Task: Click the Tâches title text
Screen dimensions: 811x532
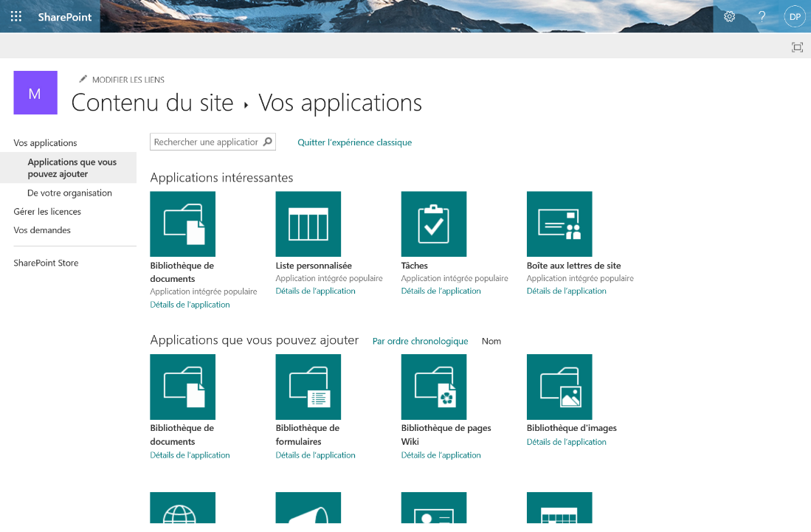Action: point(415,266)
